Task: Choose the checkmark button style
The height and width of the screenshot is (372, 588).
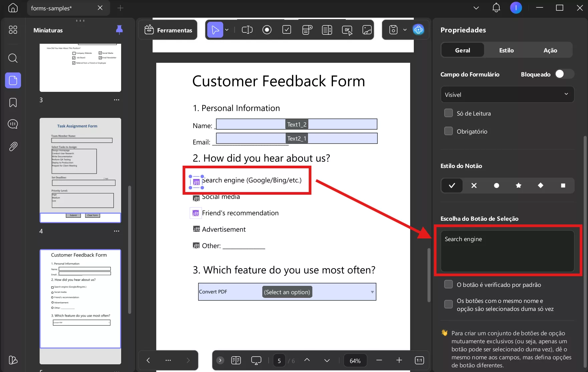Action: coord(452,185)
